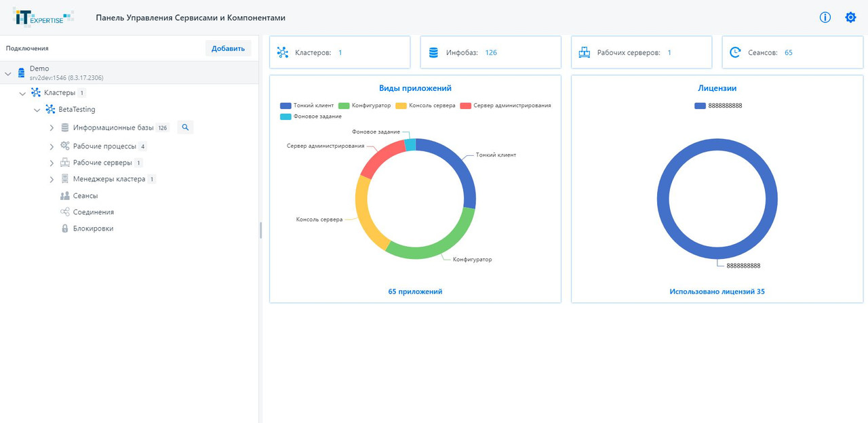The height and width of the screenshot is (423, 868).
Task: Click the Инфобаз card database icon
Action: [433, 52]
